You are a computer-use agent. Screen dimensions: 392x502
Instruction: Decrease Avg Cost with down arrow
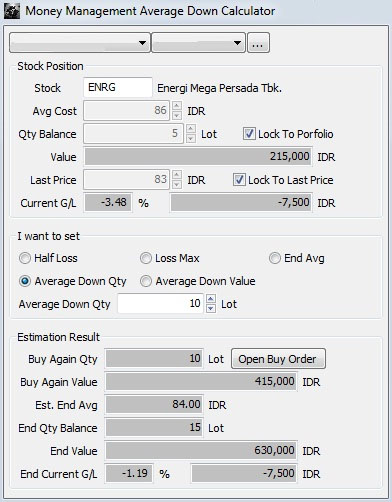coord(177,115)
